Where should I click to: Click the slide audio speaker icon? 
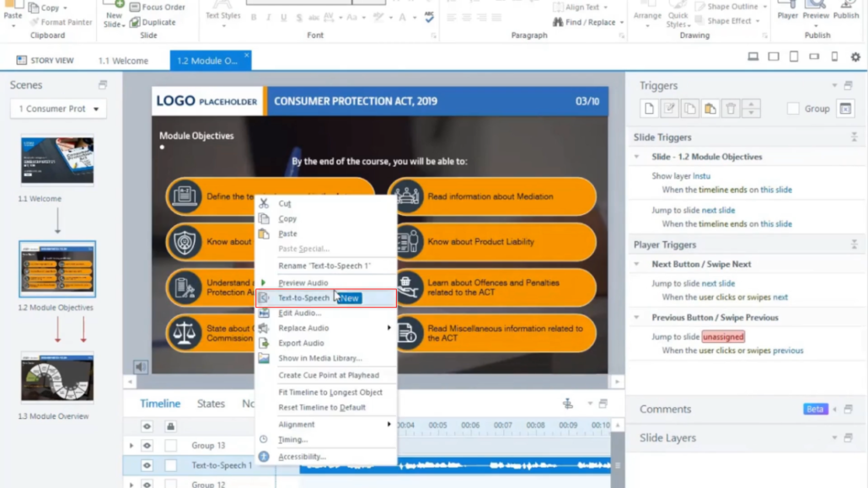141,367
